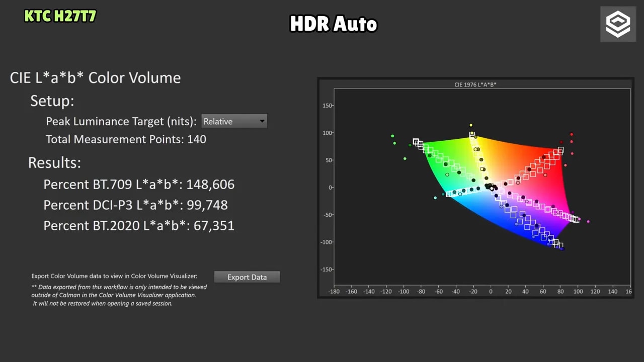Click the 'CIE 1976 L*A*B*' chart title
Viewport: 644px width, 362px height.
475,84
